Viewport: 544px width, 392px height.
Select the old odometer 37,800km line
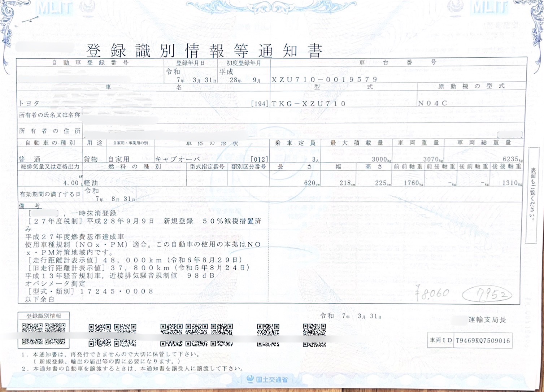139,268
